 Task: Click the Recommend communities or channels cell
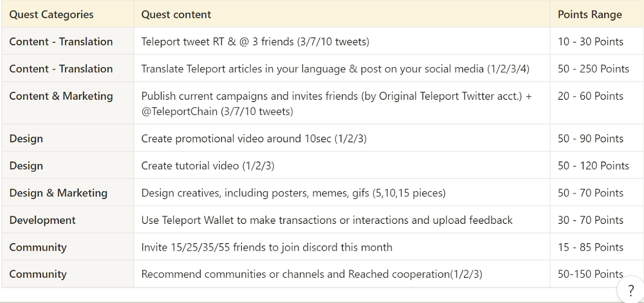point(342,274)
